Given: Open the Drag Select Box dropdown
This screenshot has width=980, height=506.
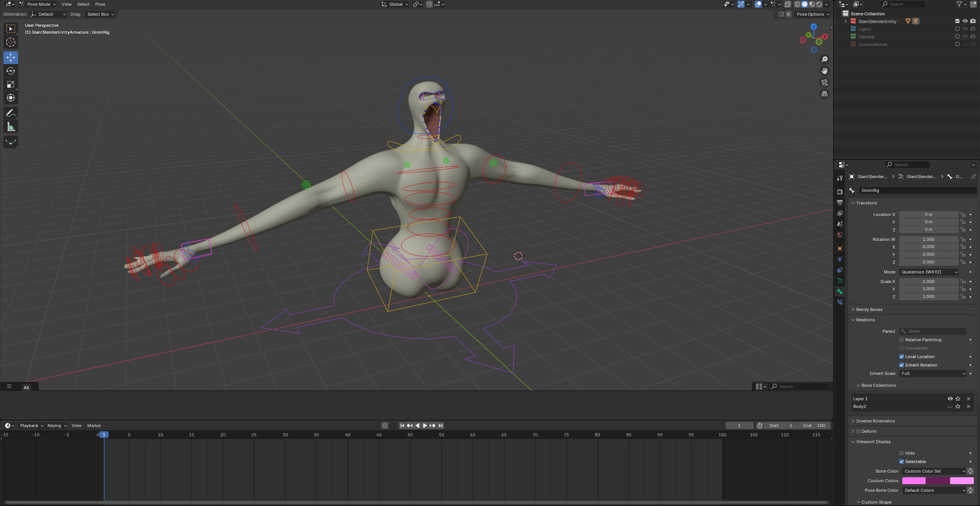Looking at the screenshot, I should coord(101,14).
